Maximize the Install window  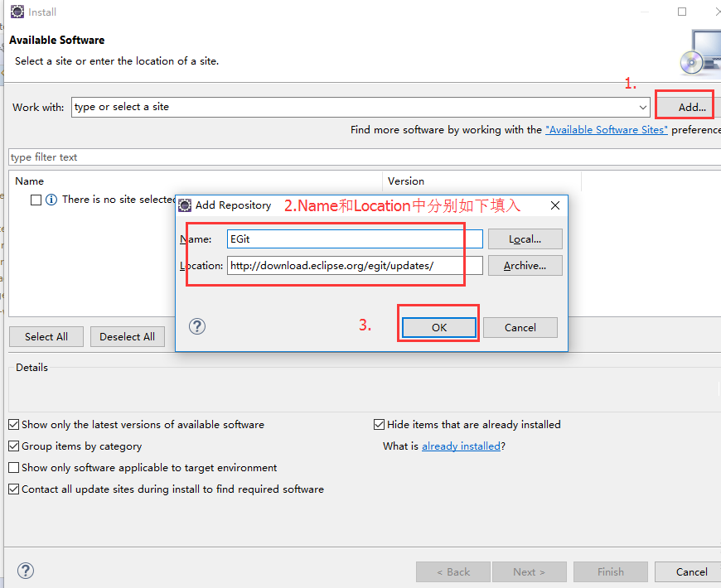tap(682, 12)
